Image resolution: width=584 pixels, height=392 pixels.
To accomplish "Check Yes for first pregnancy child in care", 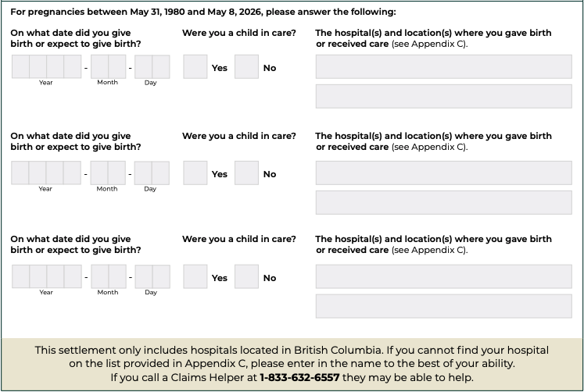I will pos(195,67).
